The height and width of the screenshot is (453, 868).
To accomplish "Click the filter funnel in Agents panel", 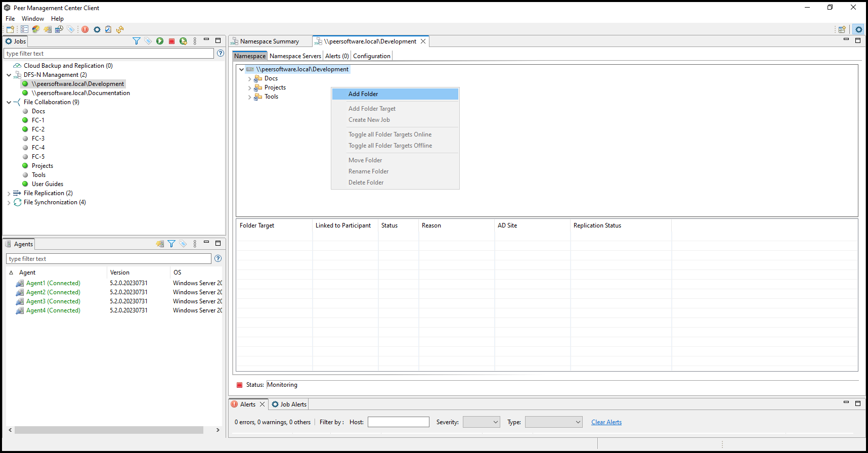I will pyautogui.click(x=171, y=244).
